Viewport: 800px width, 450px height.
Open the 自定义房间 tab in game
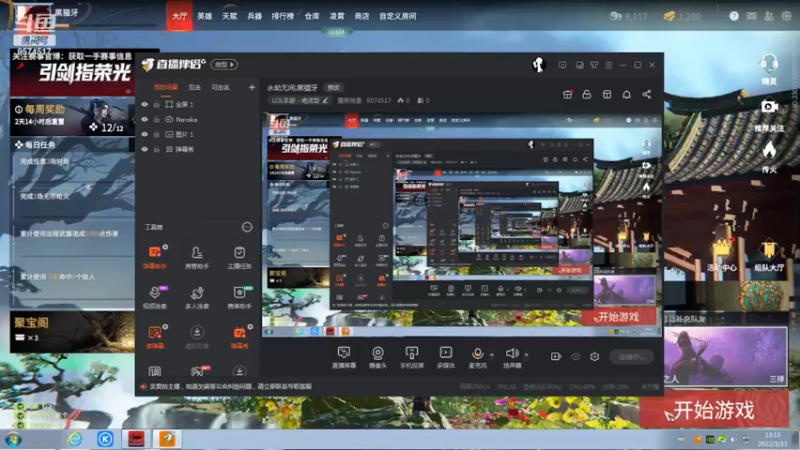(398, 16)
